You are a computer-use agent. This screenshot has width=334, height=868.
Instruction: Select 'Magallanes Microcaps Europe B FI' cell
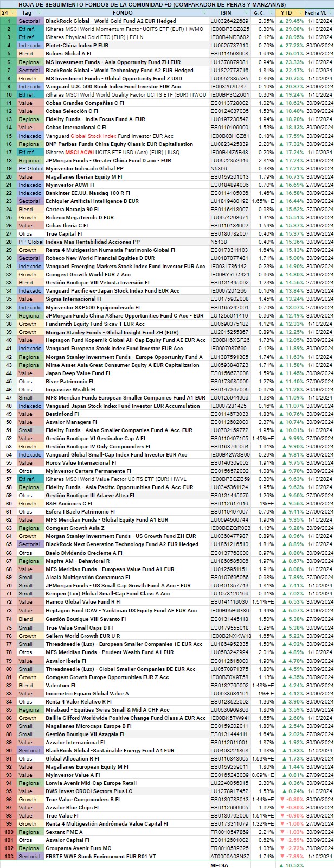[126, 726]
